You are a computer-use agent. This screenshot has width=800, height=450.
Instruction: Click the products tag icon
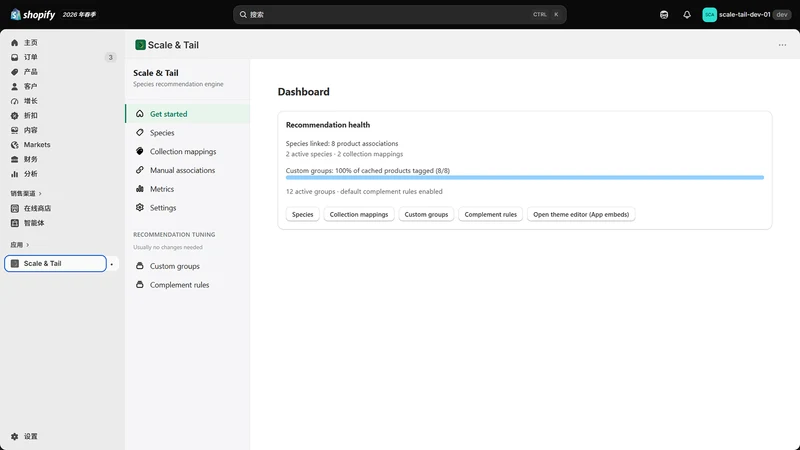pos(14,72)
